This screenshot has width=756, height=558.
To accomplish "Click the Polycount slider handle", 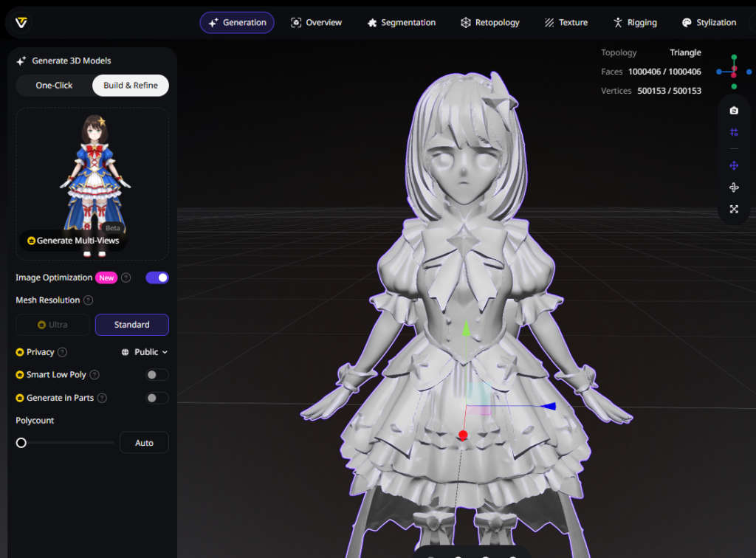I will click(21, 443).
